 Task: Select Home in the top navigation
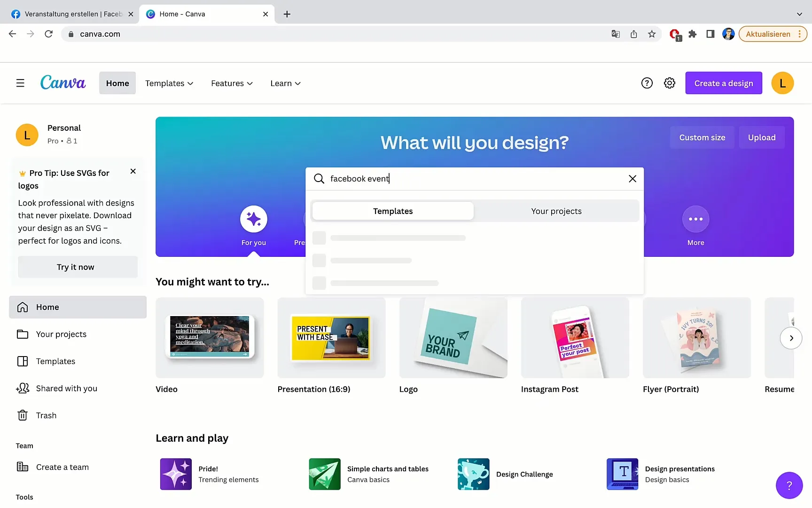click(117, 83)
